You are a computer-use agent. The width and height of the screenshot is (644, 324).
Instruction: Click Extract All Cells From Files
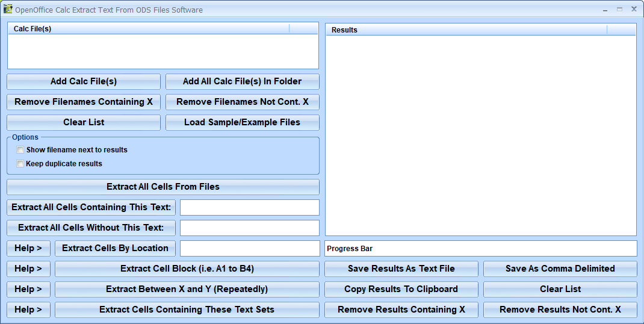click(x=163, y=187)
